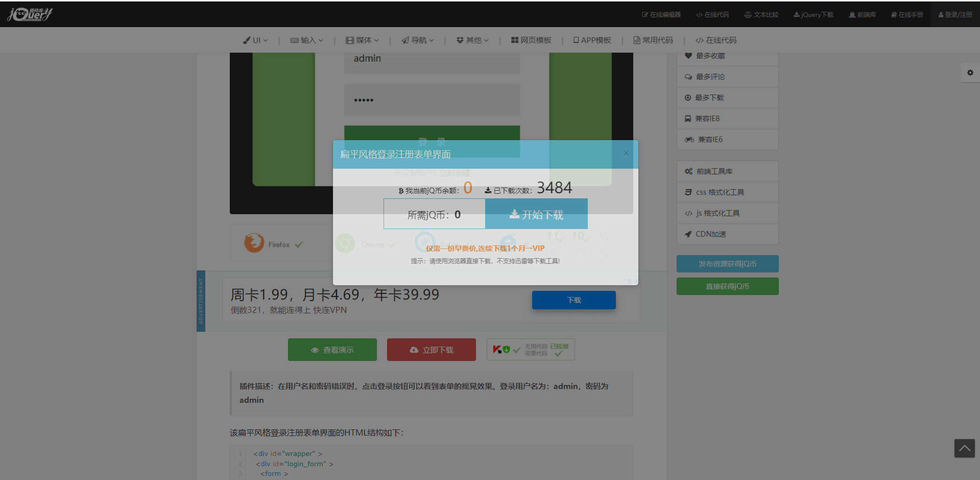Click the jQuery plugin library logo

[x=30, y=14]
